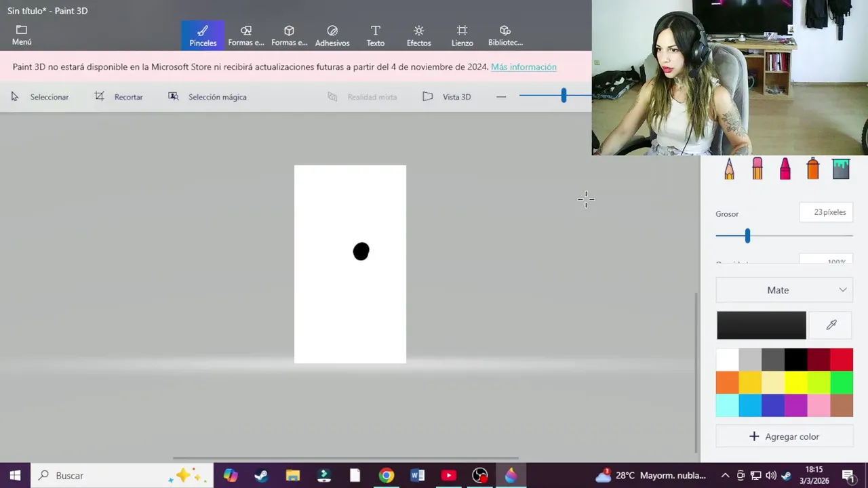Click the black dot on the canvas

tap(361, 251)
